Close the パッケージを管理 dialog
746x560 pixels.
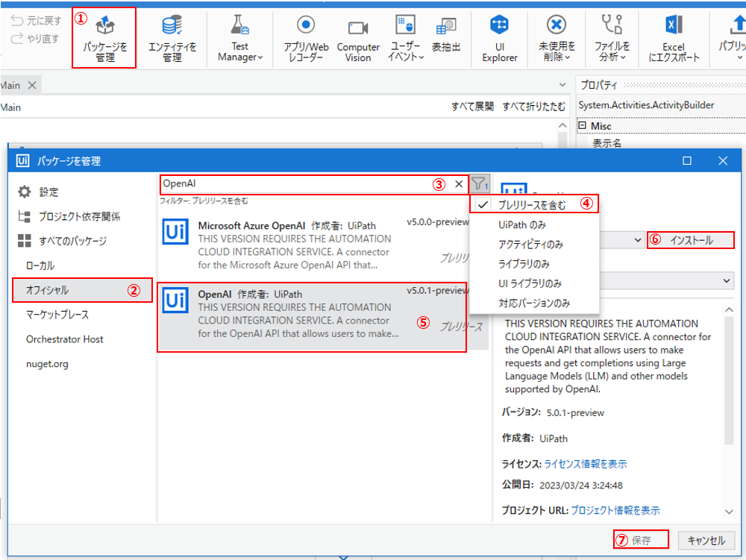click(x=723, y=160)
